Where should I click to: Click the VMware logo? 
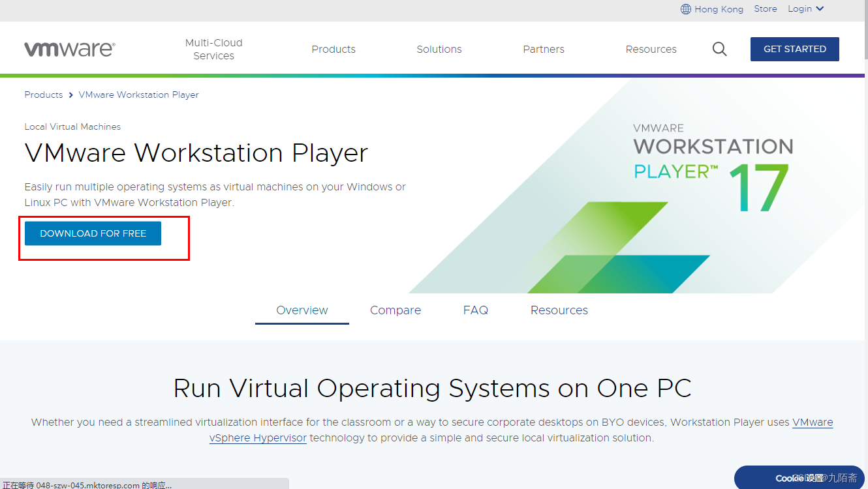70,49
